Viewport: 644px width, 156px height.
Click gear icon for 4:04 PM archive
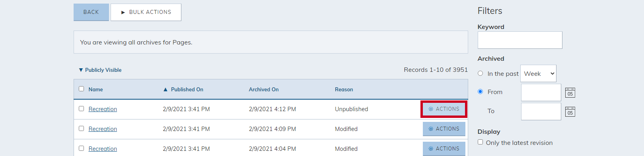pyautogui.click(x=431, y=148)
